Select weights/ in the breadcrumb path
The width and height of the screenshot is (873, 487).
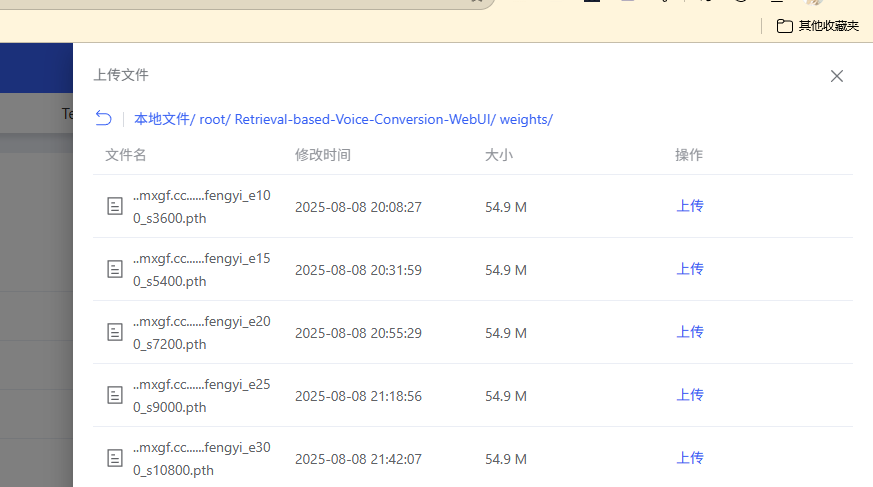coord(526,119)
